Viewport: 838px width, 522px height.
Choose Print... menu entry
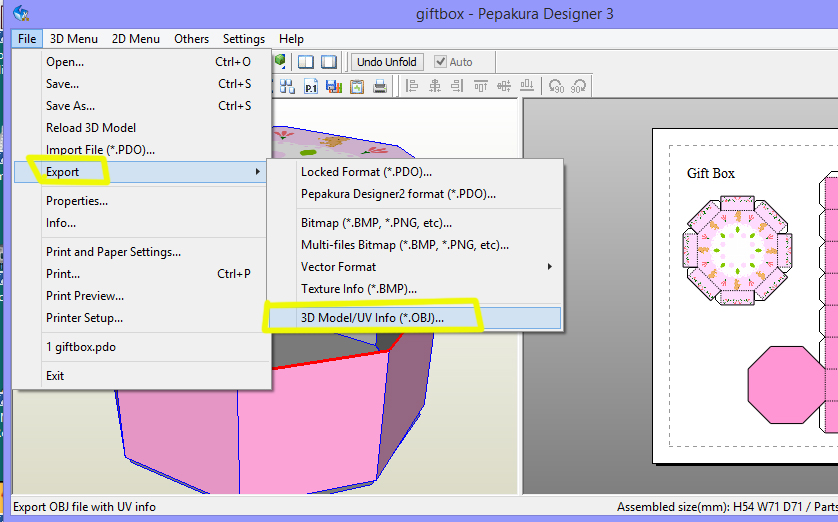(x=142, y=274)
